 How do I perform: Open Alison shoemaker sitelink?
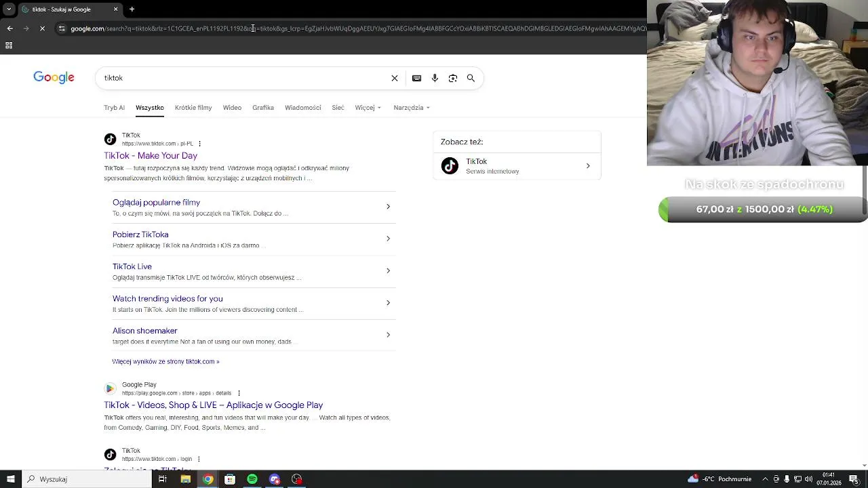pos(145,331)
